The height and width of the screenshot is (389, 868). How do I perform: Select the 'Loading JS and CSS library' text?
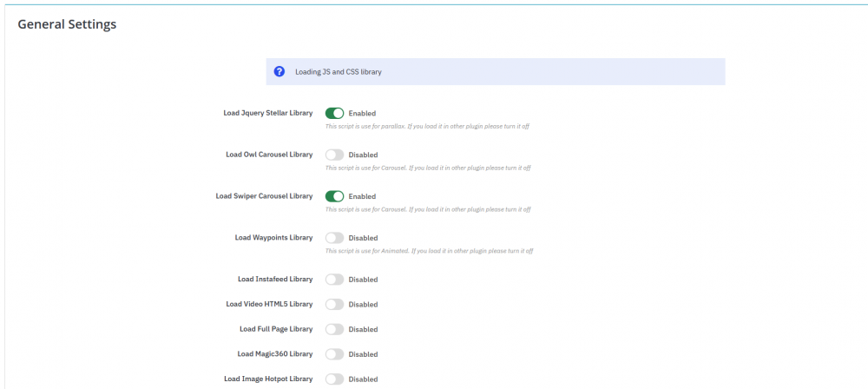(339, 72)
